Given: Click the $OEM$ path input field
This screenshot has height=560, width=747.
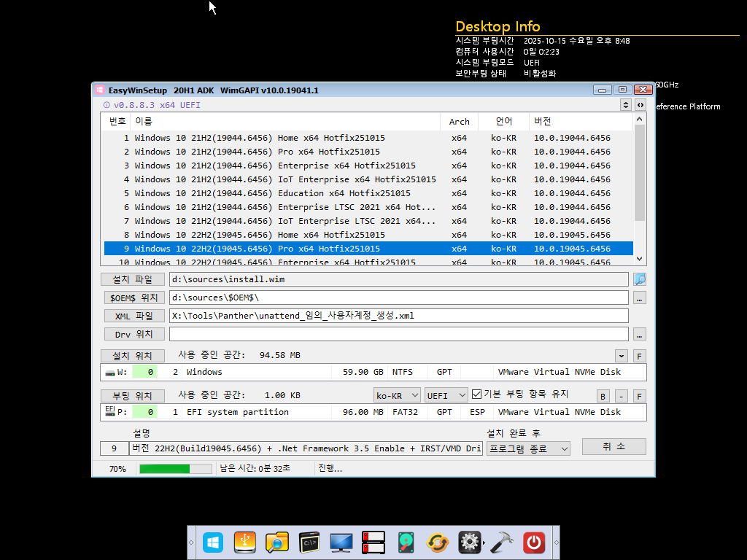Looking at the screenshot, I should click(x=399, y=297).
